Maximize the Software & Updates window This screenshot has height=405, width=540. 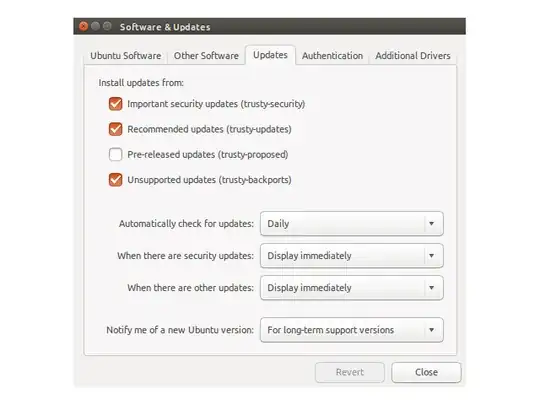click(x=107, y=26)
